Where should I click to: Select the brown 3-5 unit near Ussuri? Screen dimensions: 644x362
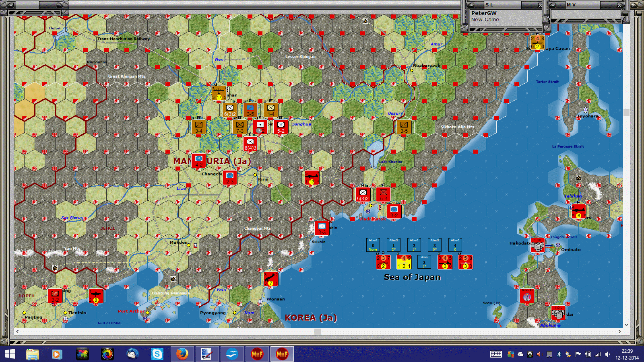click(x=404, y=127)
